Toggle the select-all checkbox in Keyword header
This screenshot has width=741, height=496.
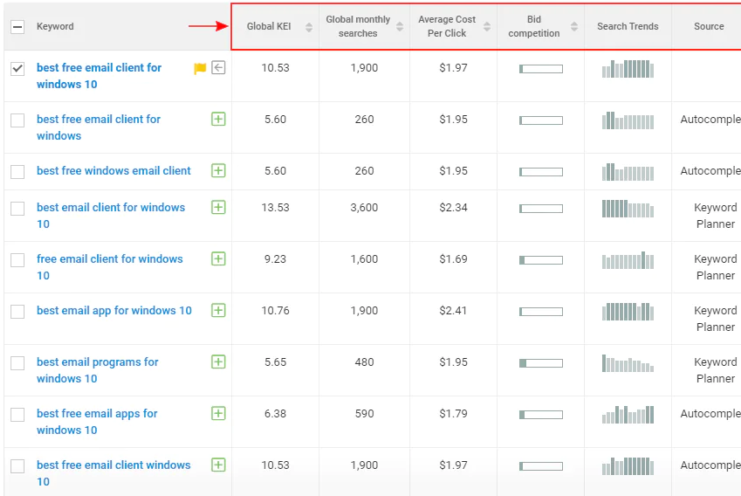click(17, 27)
